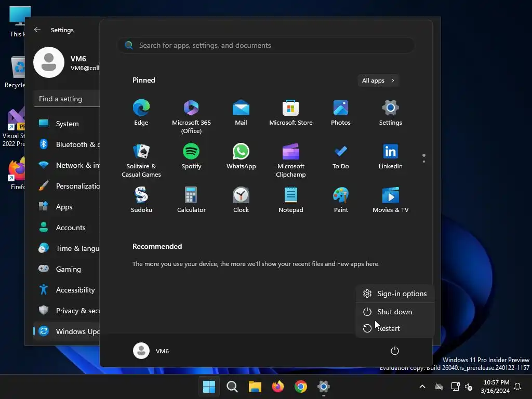Launch Firefox from the taskbar
This screenshot has width=532, height=399.
(x=278, y=387)
